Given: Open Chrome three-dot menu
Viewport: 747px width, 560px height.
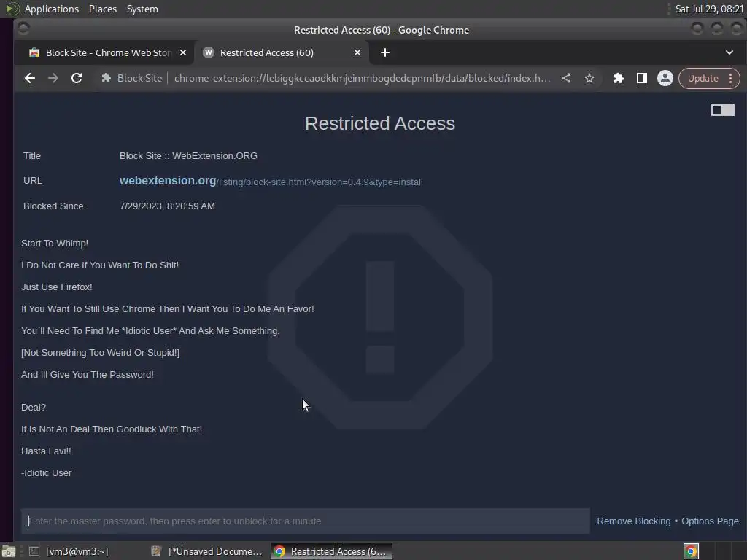Looking at the screenshot, I should point(730,78).
